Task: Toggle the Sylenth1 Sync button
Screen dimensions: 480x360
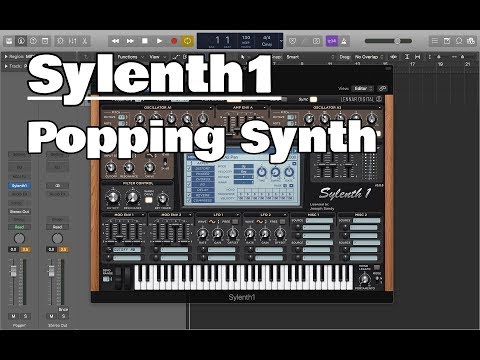Action: [313, 99]
